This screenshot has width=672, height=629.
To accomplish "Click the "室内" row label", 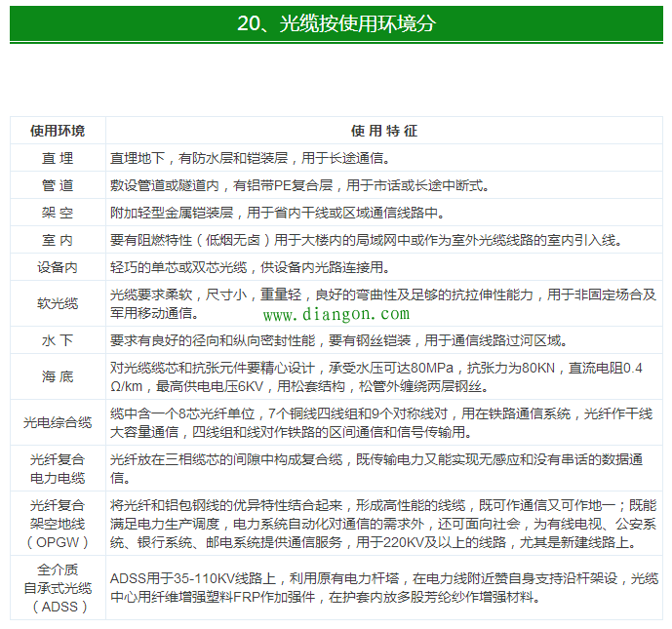I will 57,240.
